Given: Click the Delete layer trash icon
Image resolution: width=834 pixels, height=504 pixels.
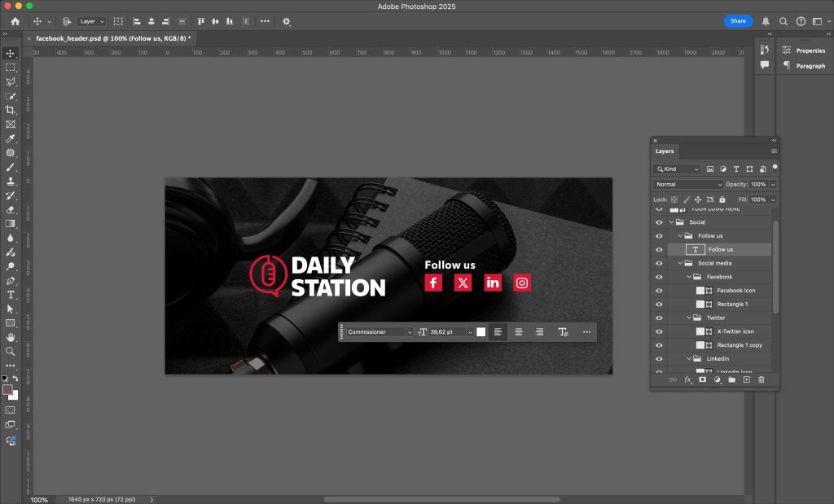Looking at the screenshot, I should click(762, 379).
